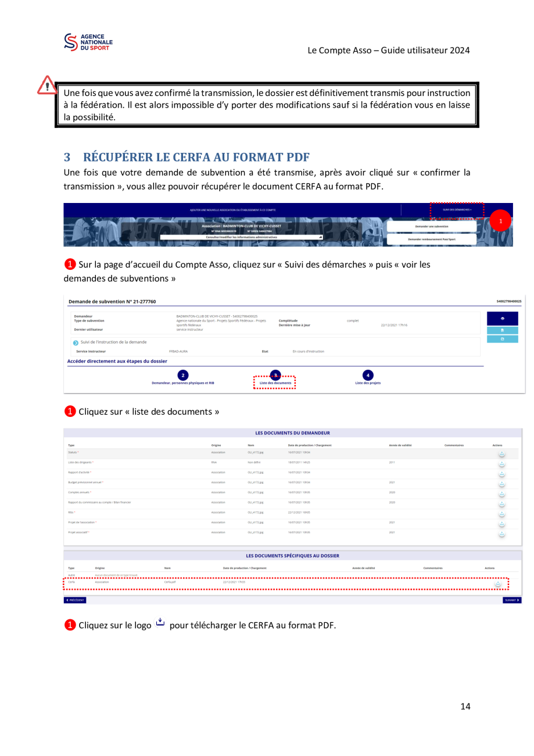Download the Comptes annuels document

(x=502, y=494)
